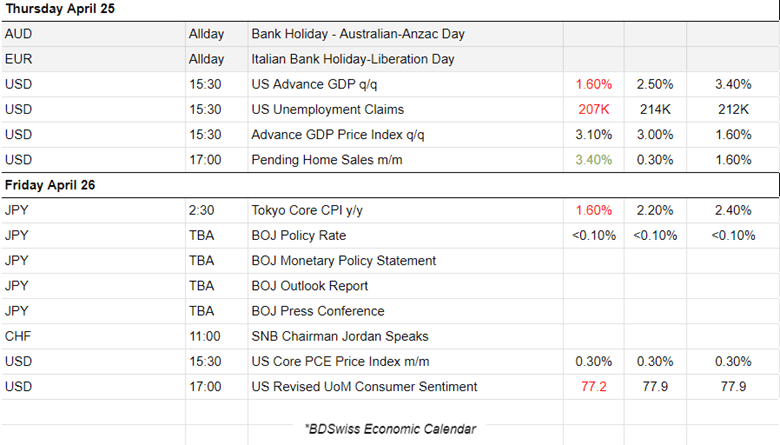780x445 pixels.
Task: Click the US Unemployment Claims event name
Action: (x=328, y=109)
